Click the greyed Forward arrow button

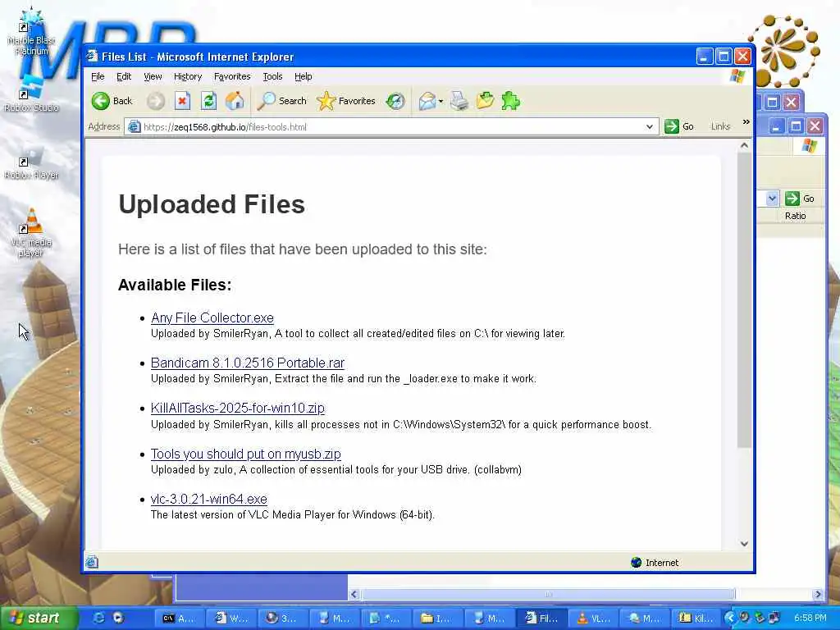156,101
